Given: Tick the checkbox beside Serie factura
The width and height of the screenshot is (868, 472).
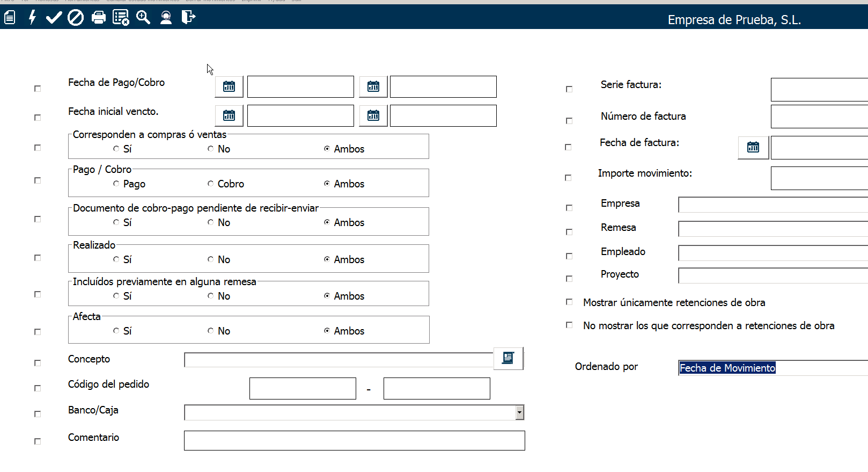Looking at the screenshot, I should pos(569,89).
